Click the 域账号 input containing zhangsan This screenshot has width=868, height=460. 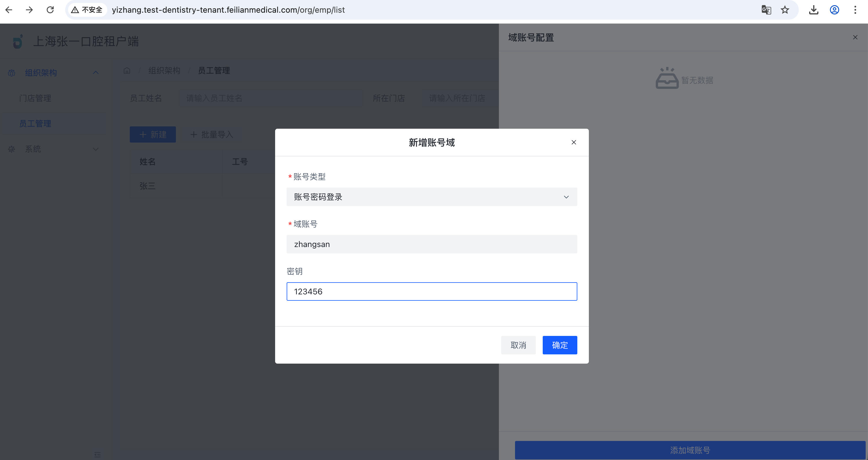click(432, 244)
